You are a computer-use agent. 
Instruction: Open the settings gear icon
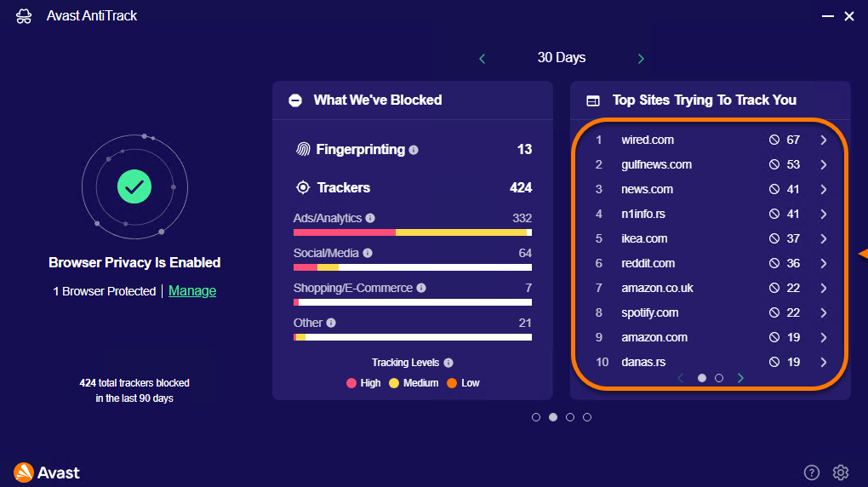click(x=841, y=473)
